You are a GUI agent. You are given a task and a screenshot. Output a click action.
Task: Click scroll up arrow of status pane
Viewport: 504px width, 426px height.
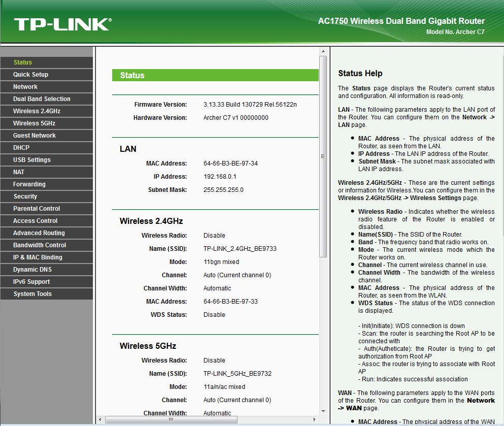(323, 51)
